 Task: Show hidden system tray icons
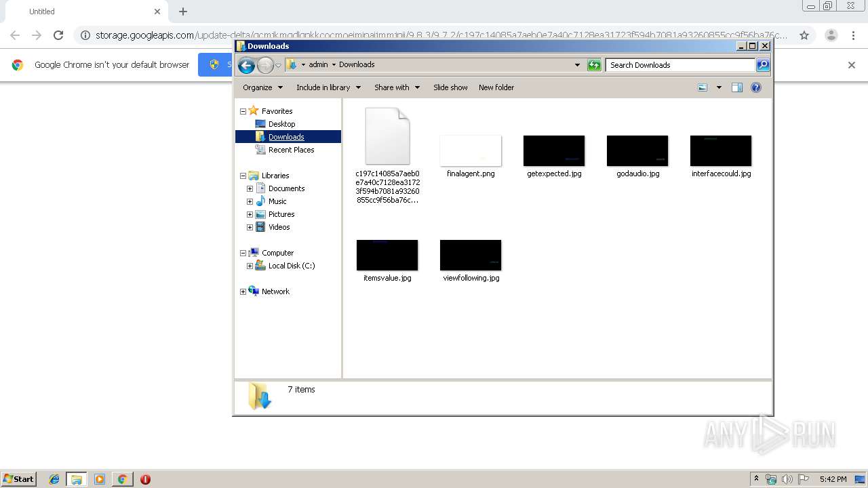tap(756, 479)
